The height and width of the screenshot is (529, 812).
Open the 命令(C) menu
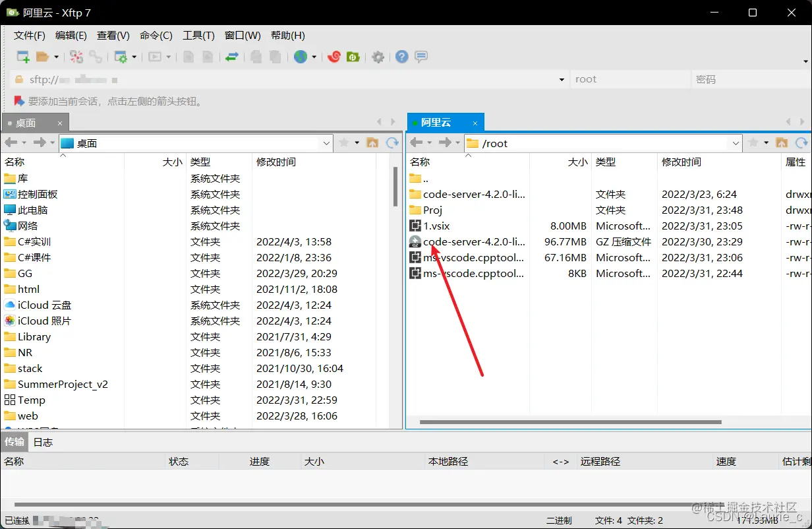156,36
